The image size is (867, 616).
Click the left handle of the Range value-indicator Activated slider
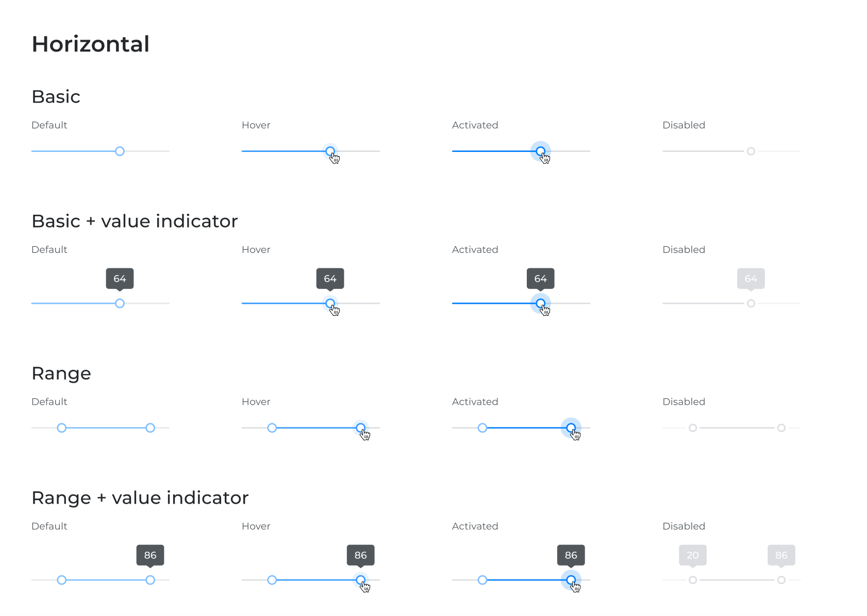point(482,580)
